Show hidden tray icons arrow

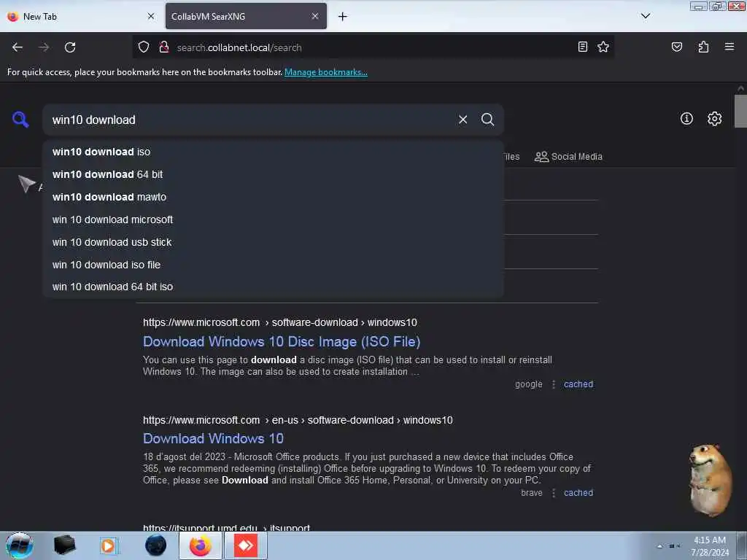pyautogui.click(x=659, y=546)
